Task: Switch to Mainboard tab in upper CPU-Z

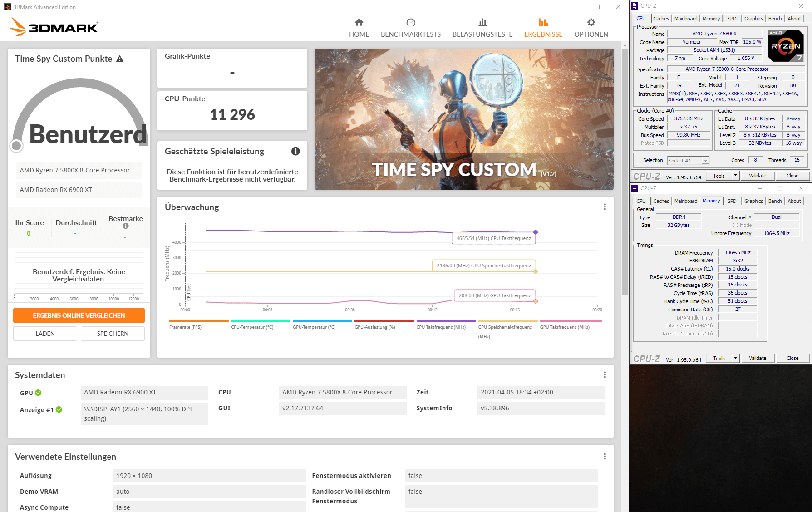Action: (x=685, y=19)
